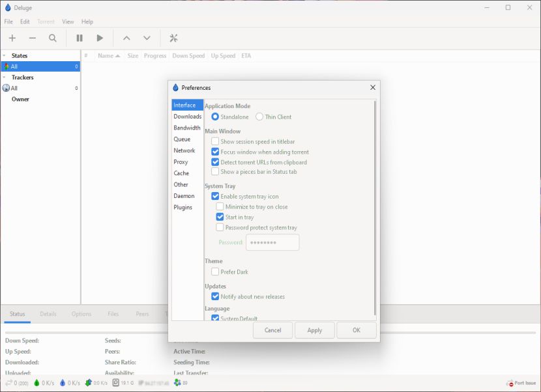Resume torrents with the play icon
This screenshot has width=541, height=392.
point(100,38)
